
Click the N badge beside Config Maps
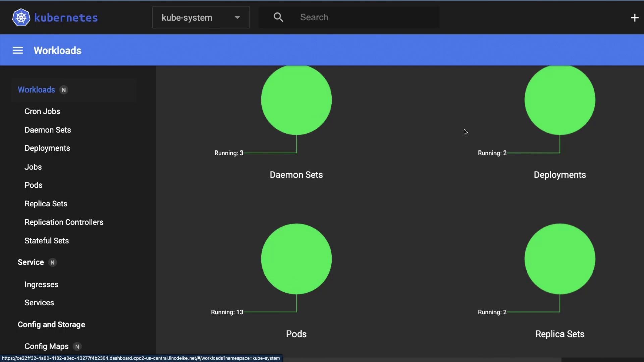[x=77, y=347]
